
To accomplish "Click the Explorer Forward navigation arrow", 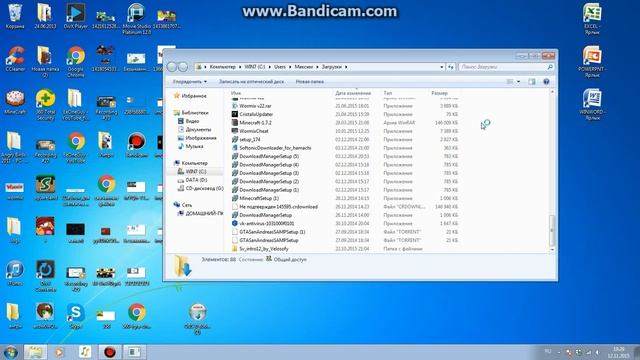I will 183,67.
